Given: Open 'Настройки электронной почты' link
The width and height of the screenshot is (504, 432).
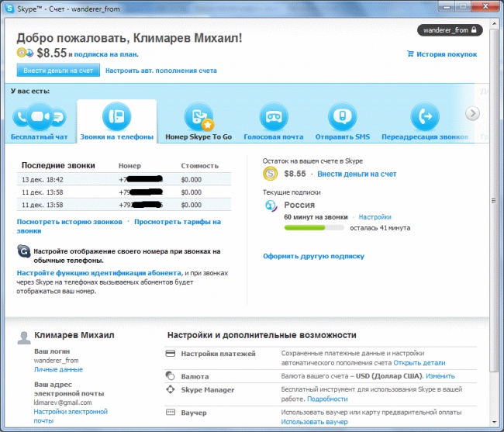Looking at the screenshot, I should tap(71, 412).
